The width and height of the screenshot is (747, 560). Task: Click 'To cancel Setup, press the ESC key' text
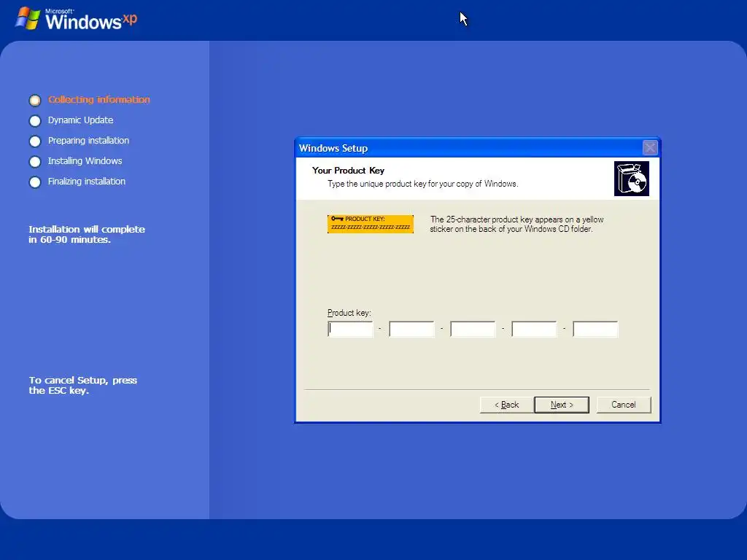coord(83,385)
